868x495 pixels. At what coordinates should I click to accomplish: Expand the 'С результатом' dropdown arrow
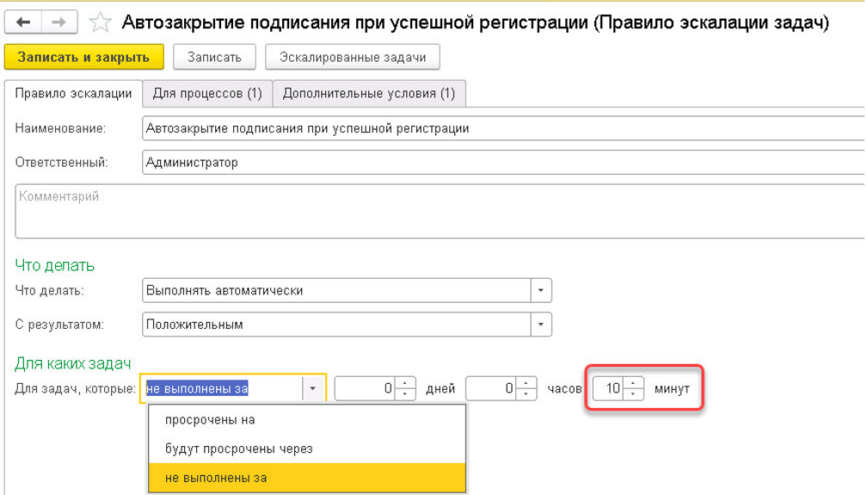[540, 325]
